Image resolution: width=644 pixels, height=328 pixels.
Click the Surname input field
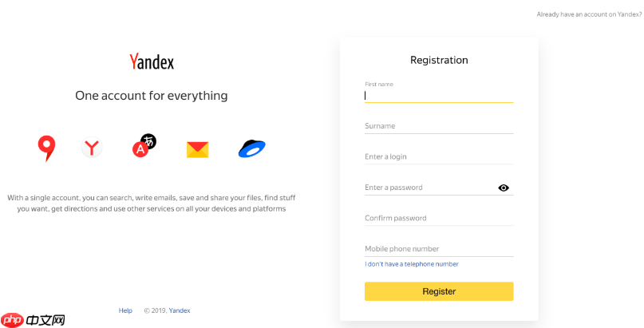[438, 126]
